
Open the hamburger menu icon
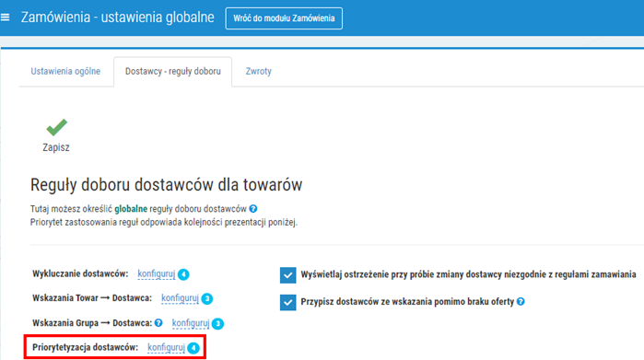pyautogui.click(x=5, y=17)
